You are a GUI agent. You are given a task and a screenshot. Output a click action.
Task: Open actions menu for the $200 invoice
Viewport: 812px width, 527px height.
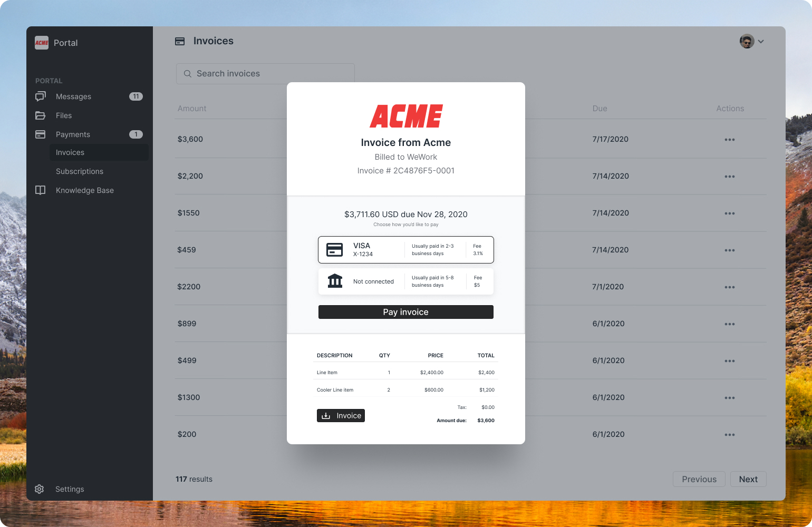[x=730, y=435]
